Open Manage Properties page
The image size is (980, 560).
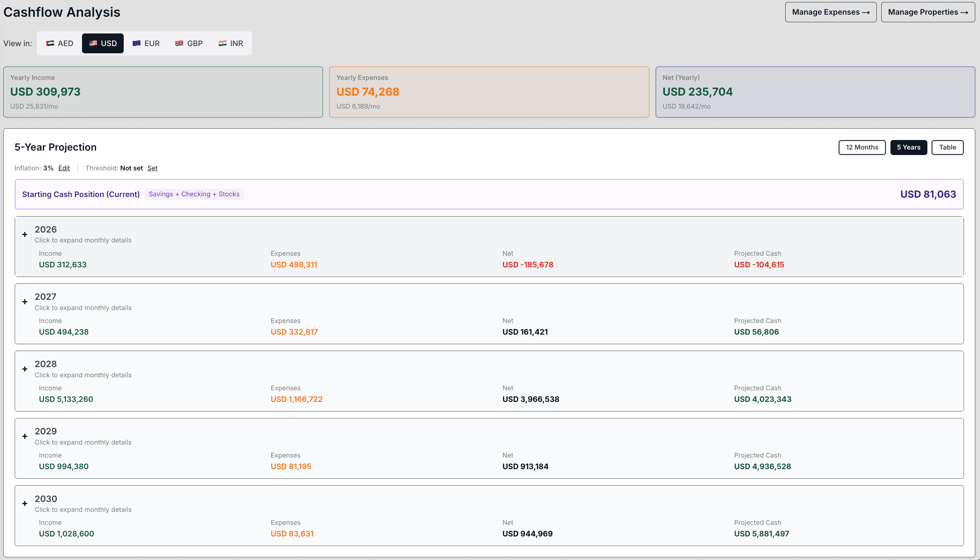coord(928,12)
